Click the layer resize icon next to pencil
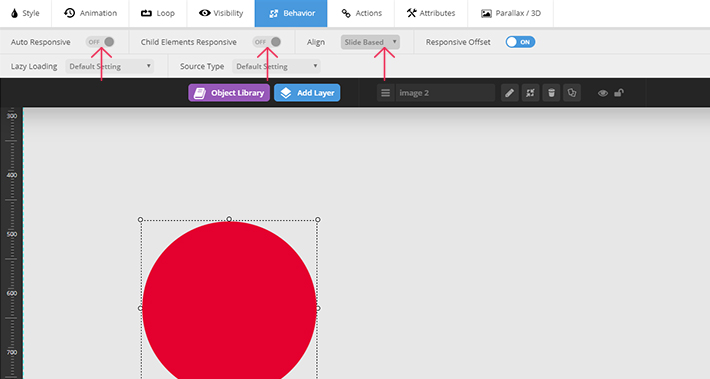 [x=530, y=93]
